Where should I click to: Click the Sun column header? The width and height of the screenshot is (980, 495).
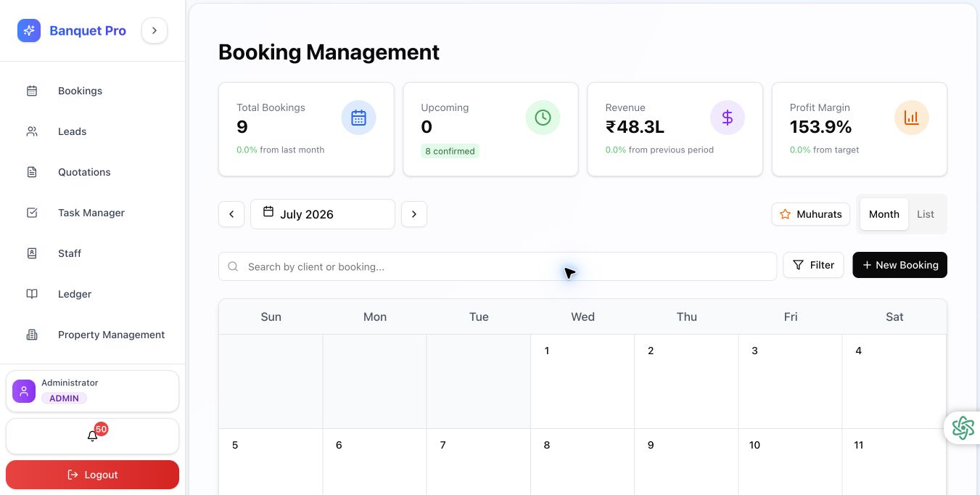pyautogui.click(x=271, y=316)
